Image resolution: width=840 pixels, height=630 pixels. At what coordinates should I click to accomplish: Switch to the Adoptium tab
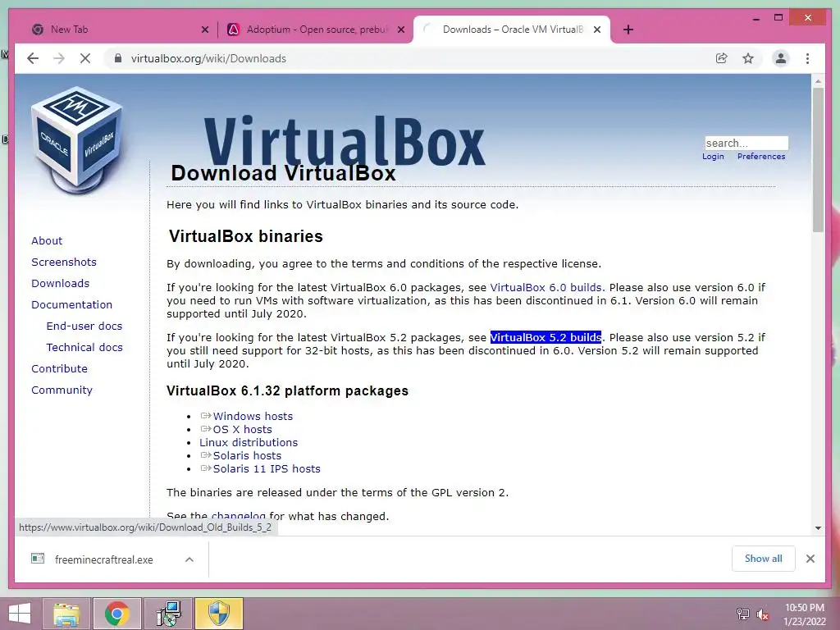coord(316,30)
